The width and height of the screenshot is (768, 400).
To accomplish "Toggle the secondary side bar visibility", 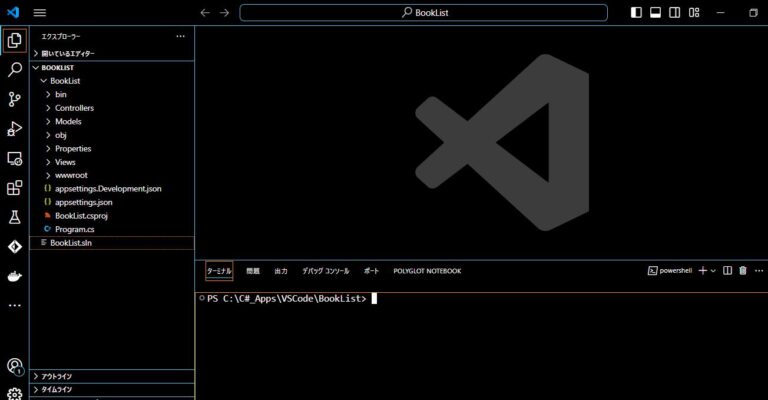I will tap(675, 13).
